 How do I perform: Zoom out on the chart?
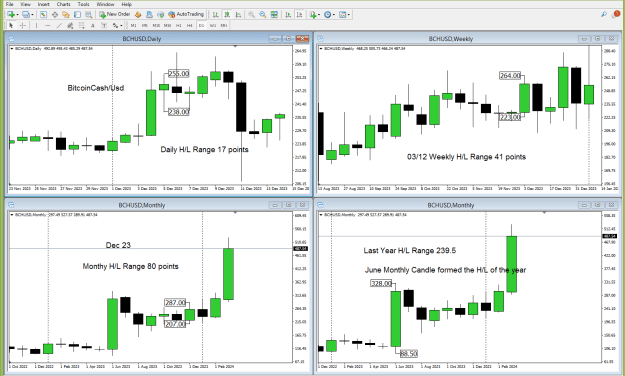[263, 14]
